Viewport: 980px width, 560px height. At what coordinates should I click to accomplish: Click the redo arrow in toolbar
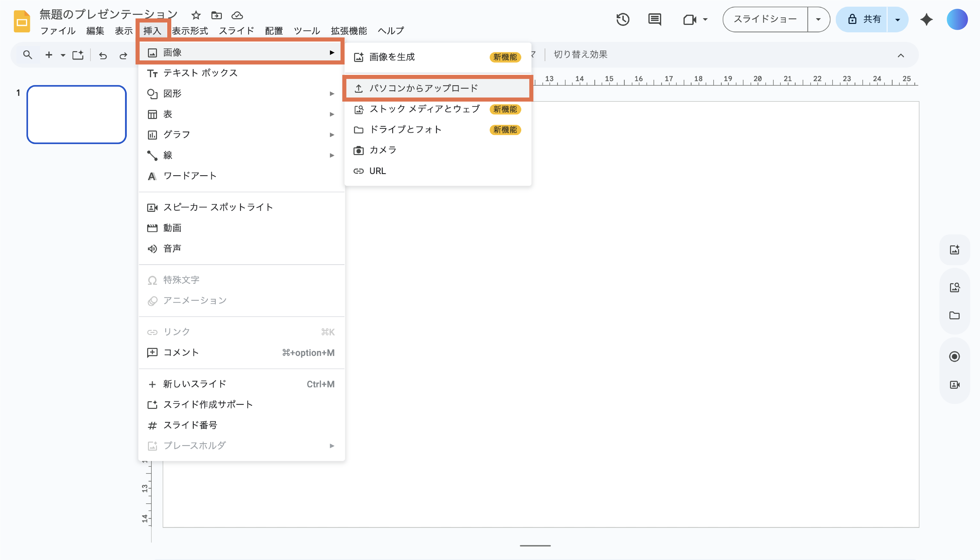tap(123, 55)
